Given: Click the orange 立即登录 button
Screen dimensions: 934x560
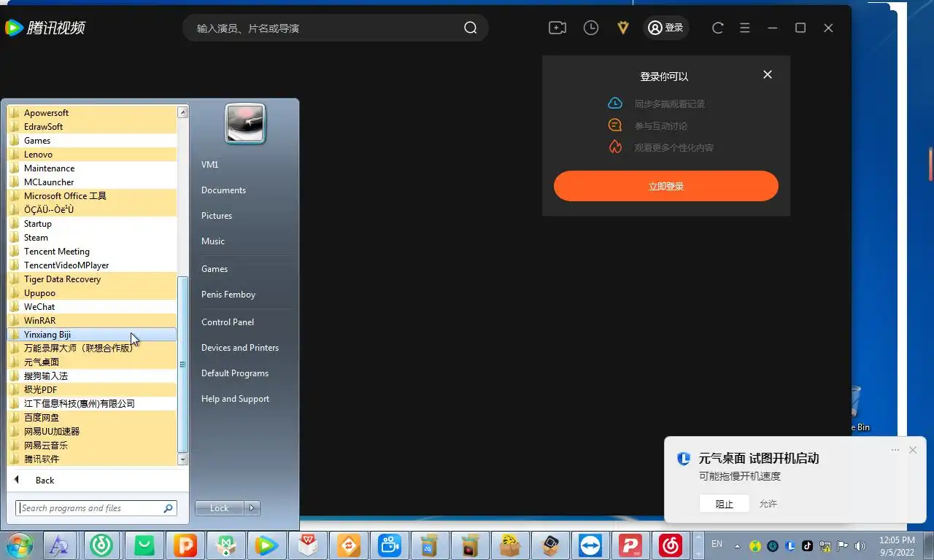Looking at the screenshot, I should click(666, 186).
